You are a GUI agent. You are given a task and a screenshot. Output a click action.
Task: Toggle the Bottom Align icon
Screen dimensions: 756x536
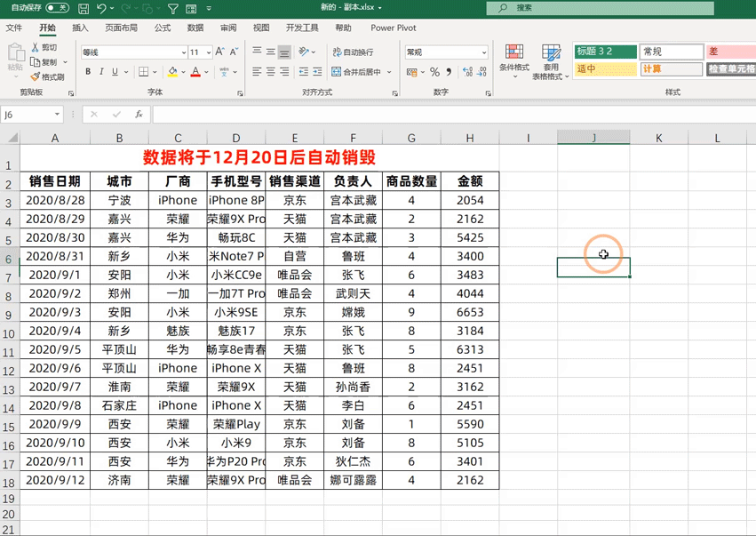(285, 52)
